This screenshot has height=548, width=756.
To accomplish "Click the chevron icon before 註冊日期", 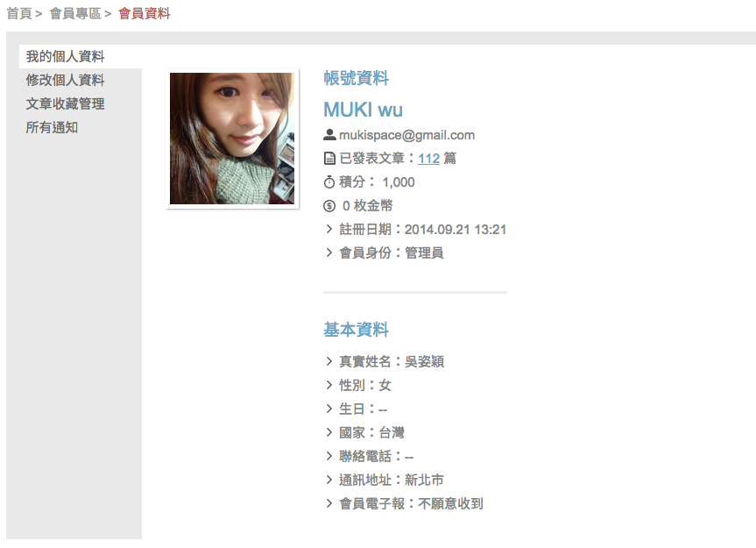I will (x=329, y=229).
